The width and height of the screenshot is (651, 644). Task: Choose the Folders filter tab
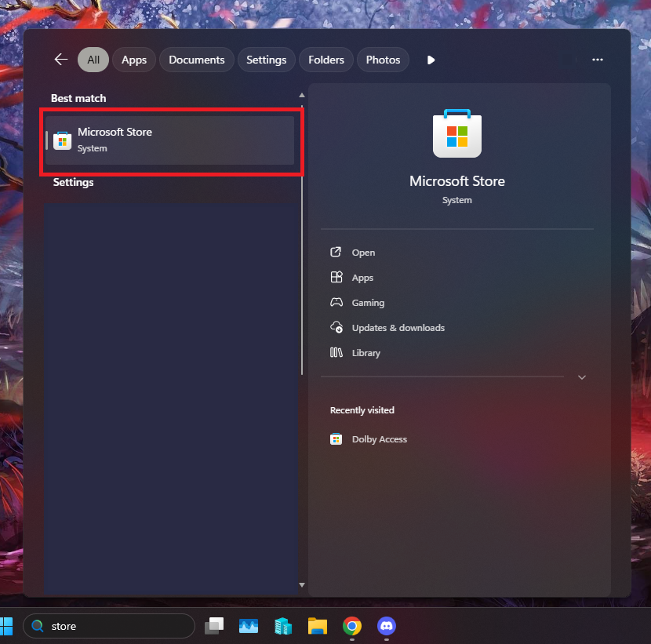click(325, 60)
